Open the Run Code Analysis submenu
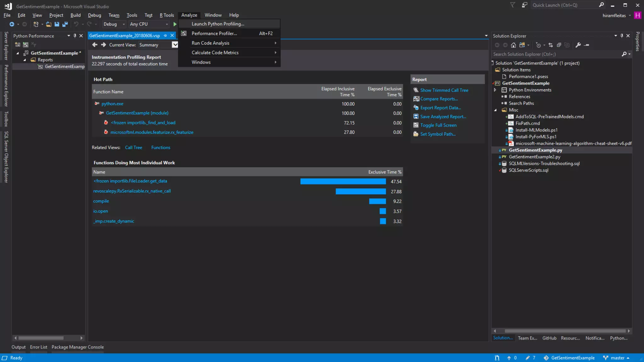The image size is (644, 362). point(229,43)
